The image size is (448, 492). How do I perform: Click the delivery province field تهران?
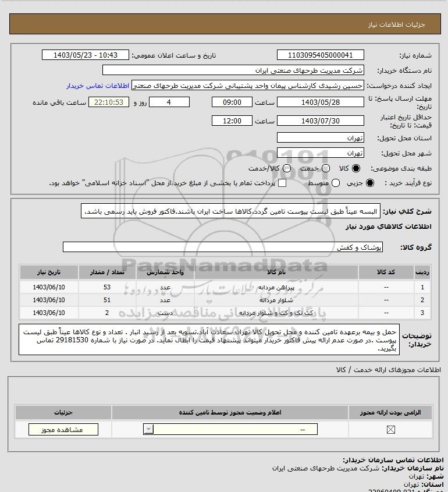click(321, 138)
